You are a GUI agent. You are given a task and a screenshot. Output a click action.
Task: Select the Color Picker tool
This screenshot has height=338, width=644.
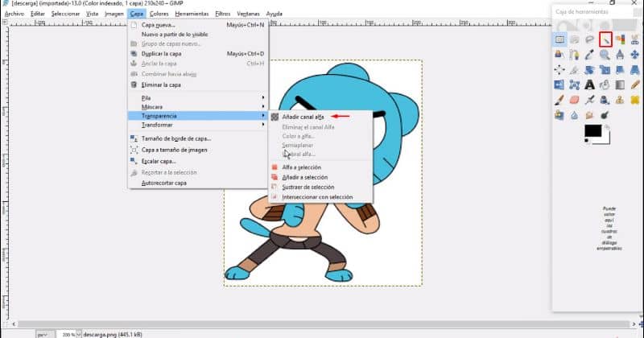click(x=590, y=54)
